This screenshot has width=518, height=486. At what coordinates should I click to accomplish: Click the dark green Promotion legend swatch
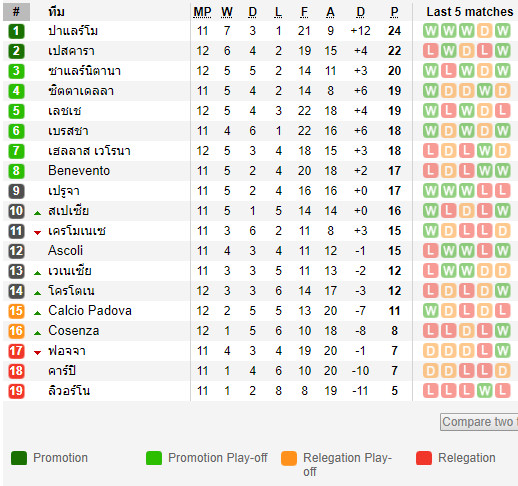19,458
